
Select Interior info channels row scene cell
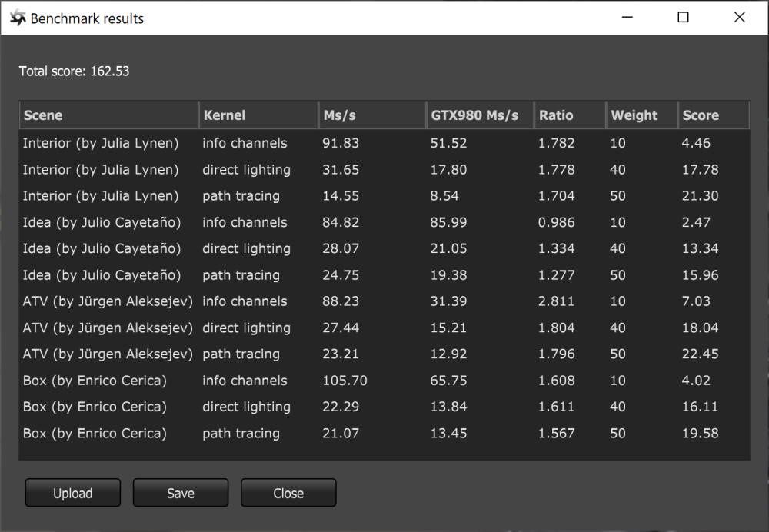click(x=101, y=143)
